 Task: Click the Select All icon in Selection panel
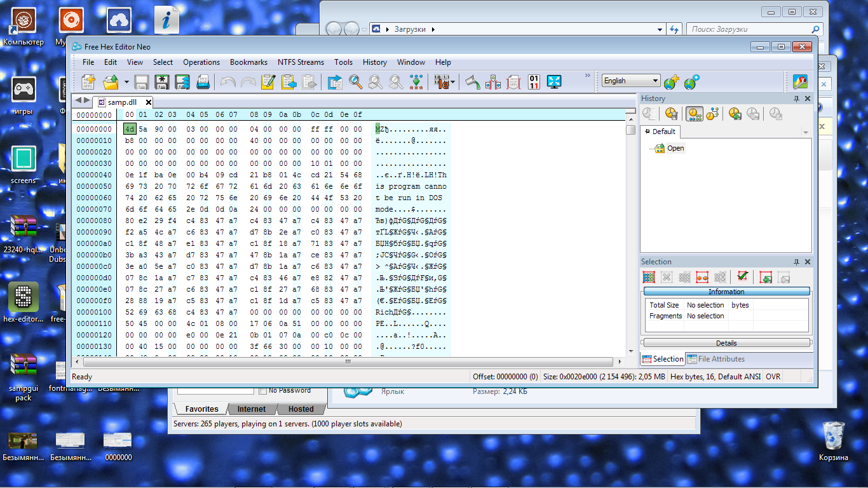point(649,277)
